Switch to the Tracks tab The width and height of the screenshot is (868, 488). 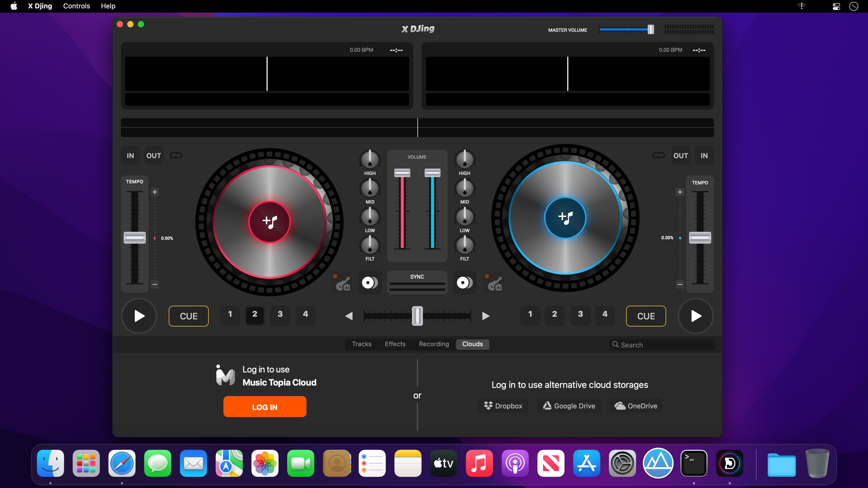point(361,344)
